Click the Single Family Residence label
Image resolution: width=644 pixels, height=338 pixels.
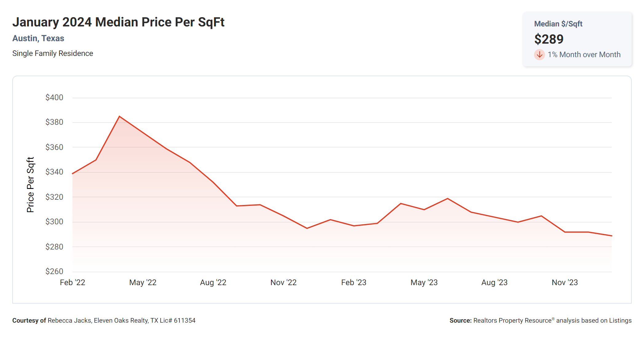pyautogui.click(x=53, y=53)
